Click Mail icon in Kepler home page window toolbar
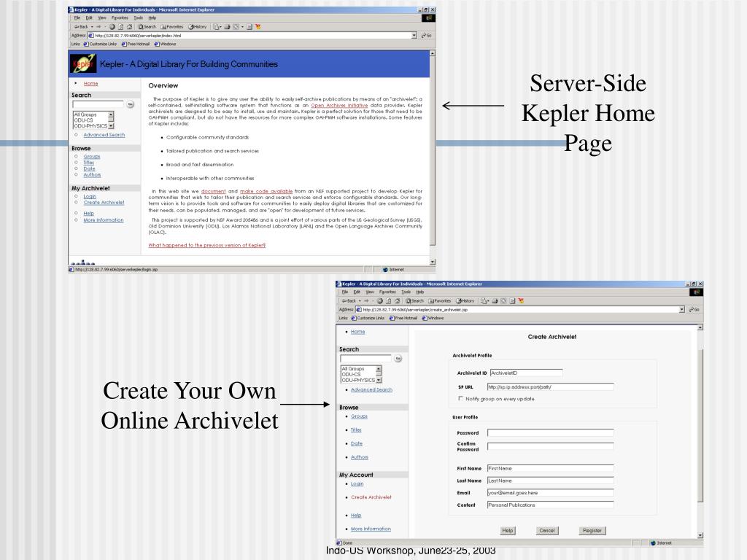This screenshot has width=747, height=560. click(x=216, y=27)
